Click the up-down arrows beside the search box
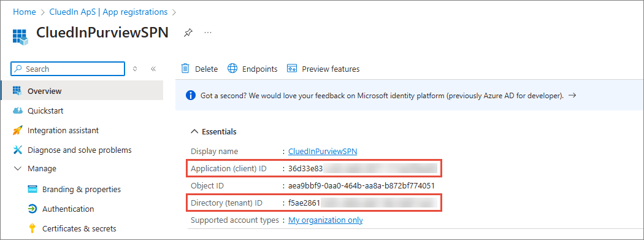Viewport: 644px width, 240px height. (x=135, y=69)
